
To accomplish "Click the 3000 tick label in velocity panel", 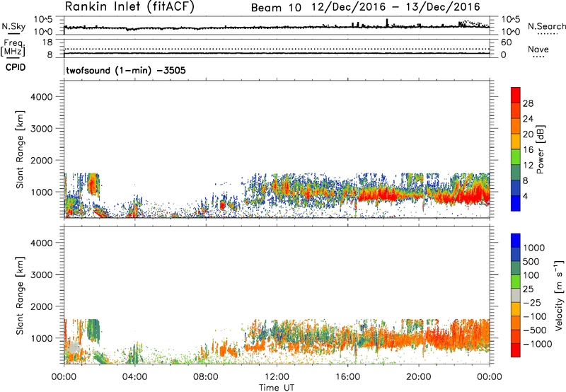I will point(41,275).
